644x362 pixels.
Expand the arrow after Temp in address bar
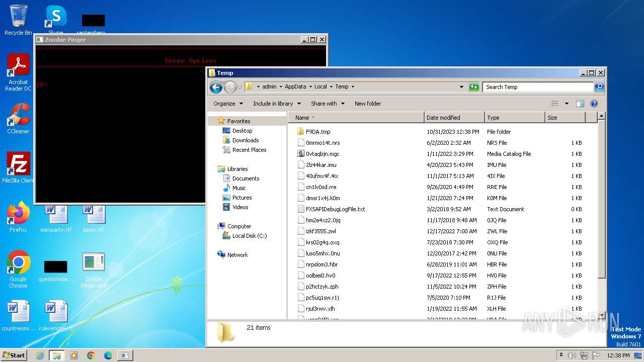click(x=353, y=87)
